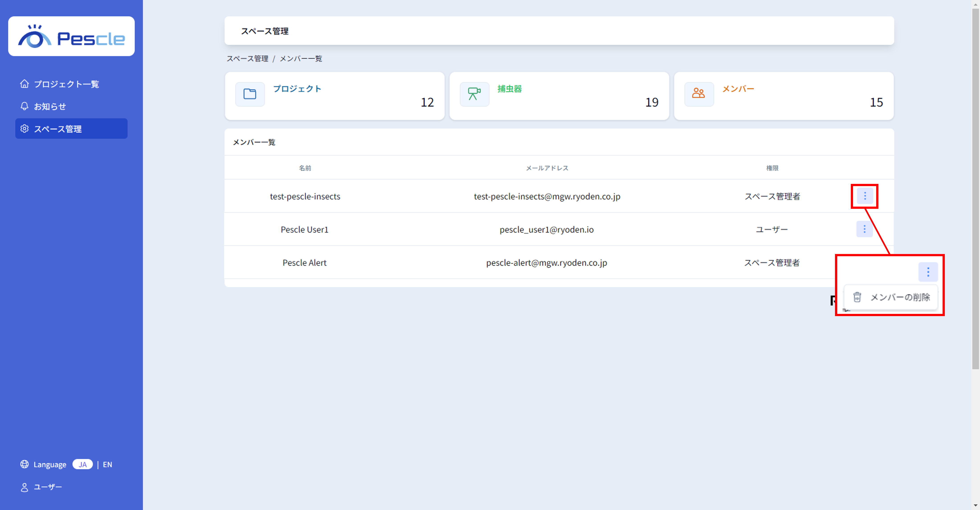Switch language to EN

[x=107, y=464]
